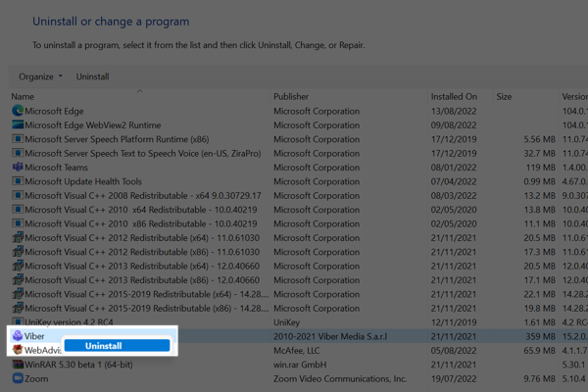Select Visual C++ 2013 Redistributable (x86) entry
588x392 pixels.
click(x=142, y=280)
